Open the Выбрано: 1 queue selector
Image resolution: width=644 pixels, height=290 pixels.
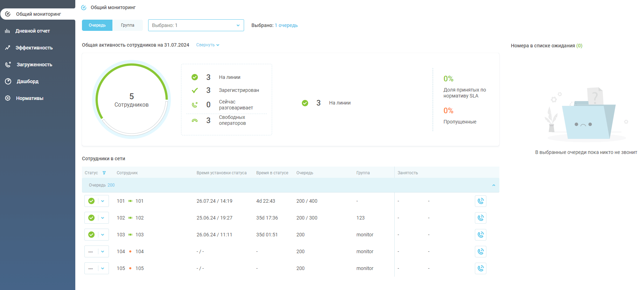click(196, 25)
